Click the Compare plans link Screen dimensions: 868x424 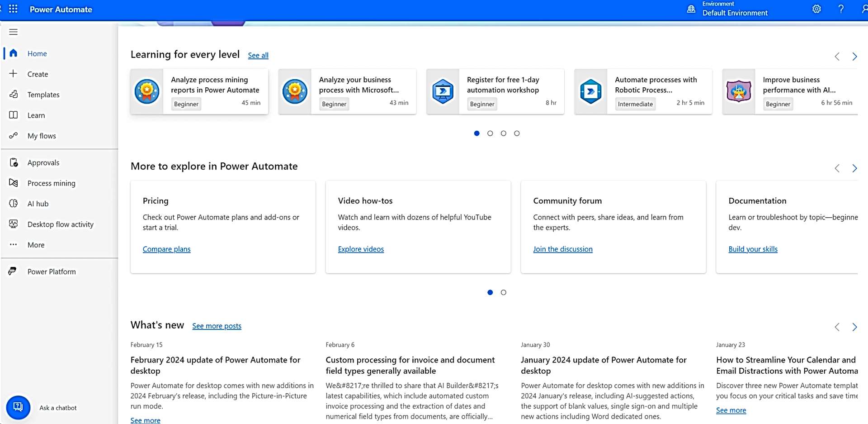166,249
